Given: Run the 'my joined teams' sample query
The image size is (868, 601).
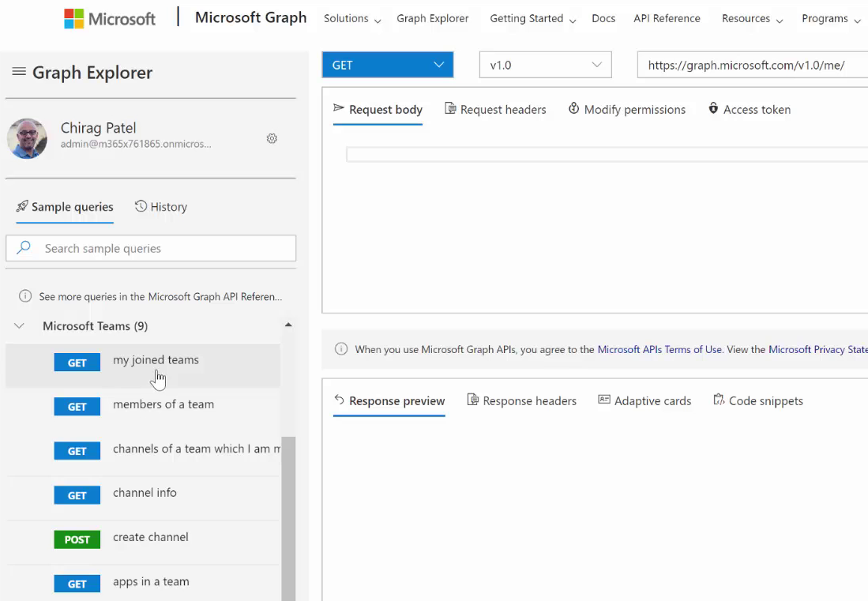Looking at the screenshot, I should (x=143, y=365).
